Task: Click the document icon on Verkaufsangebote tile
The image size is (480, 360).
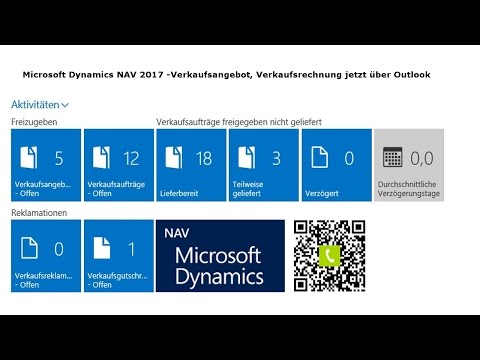Action: 29,157
